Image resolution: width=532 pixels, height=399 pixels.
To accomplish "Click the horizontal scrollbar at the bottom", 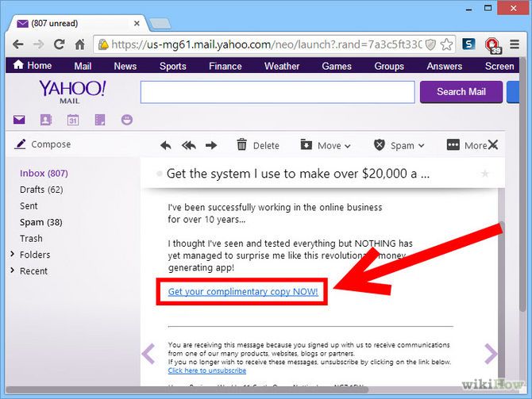I will click(x=187, y=389).
